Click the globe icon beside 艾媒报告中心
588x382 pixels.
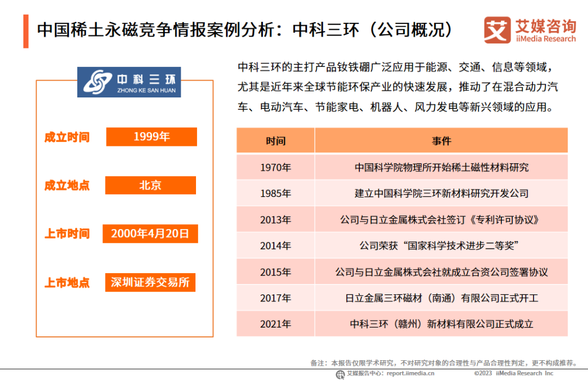click(340, 374)
